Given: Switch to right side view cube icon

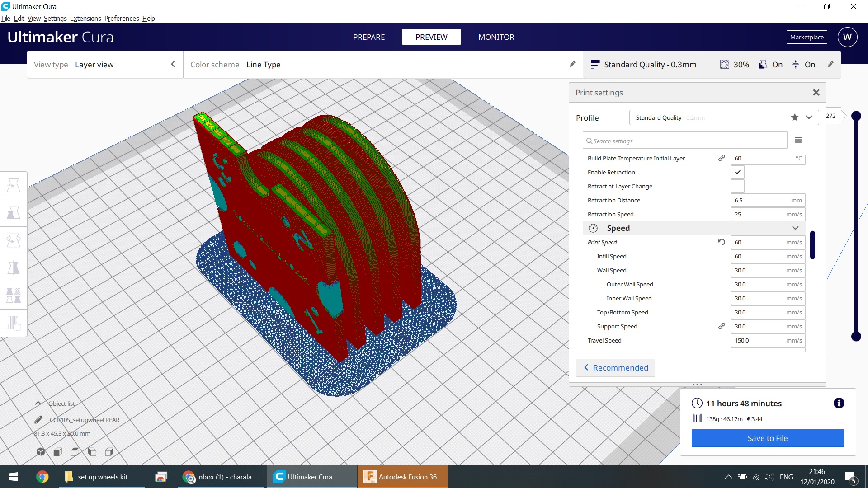Looking at the screenshot, I should click(109, 452).
